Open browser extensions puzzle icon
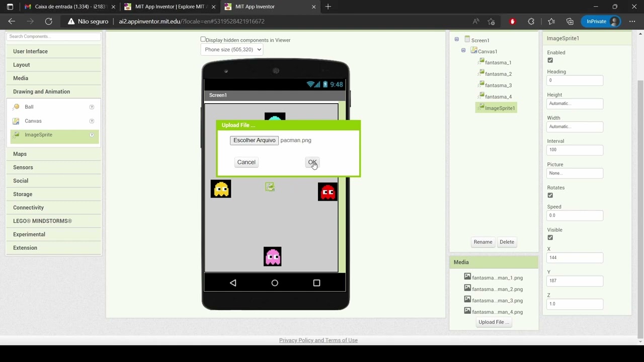644x362 pixels. click(x=531, y=21)
